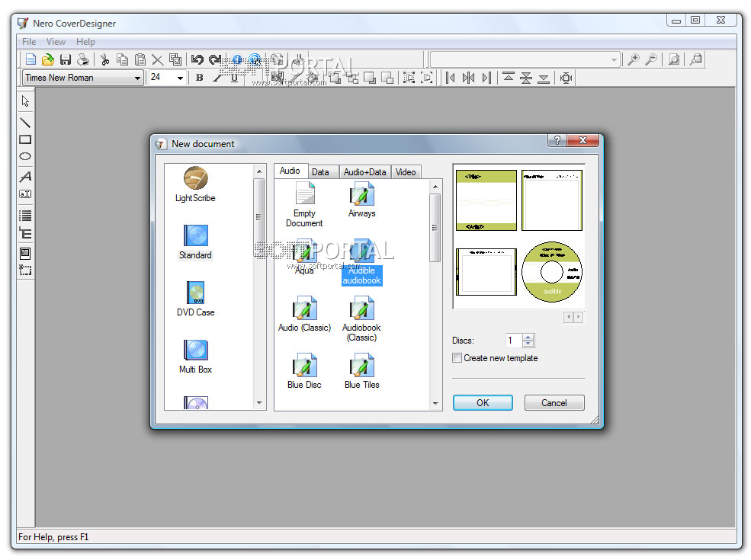Click the align top edges icon

click(x=509, y=78)
